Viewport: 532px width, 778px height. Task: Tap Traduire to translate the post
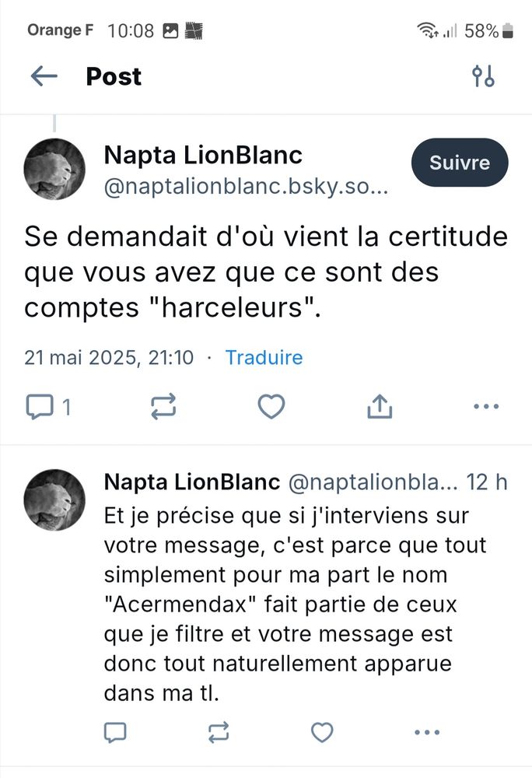pyautogui.click(x=264, y=357)
